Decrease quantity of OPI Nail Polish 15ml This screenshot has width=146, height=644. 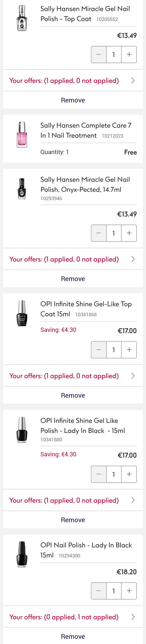click(99, 590)
